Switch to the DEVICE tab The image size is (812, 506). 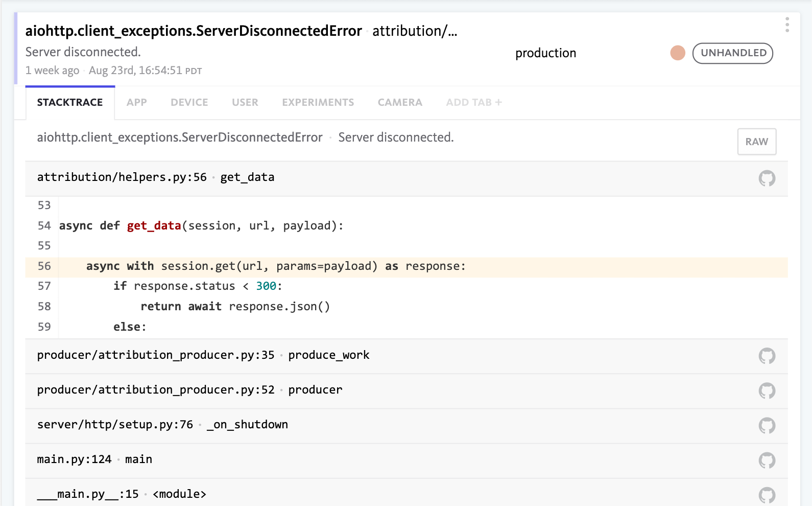[189, 103]
